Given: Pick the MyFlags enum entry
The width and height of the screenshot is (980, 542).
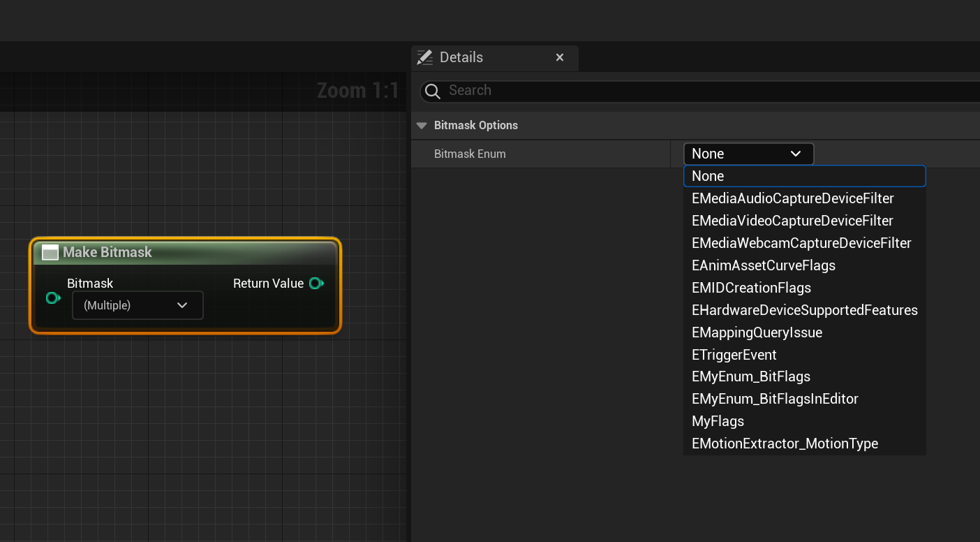Looking at the screenshot, I should point(718,421).
